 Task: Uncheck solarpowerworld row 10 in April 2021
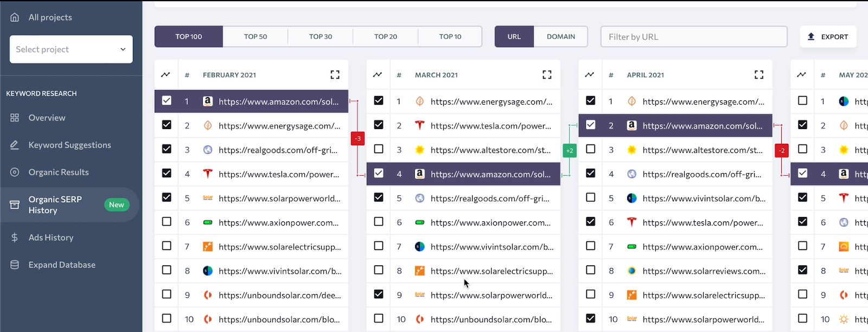591,318
